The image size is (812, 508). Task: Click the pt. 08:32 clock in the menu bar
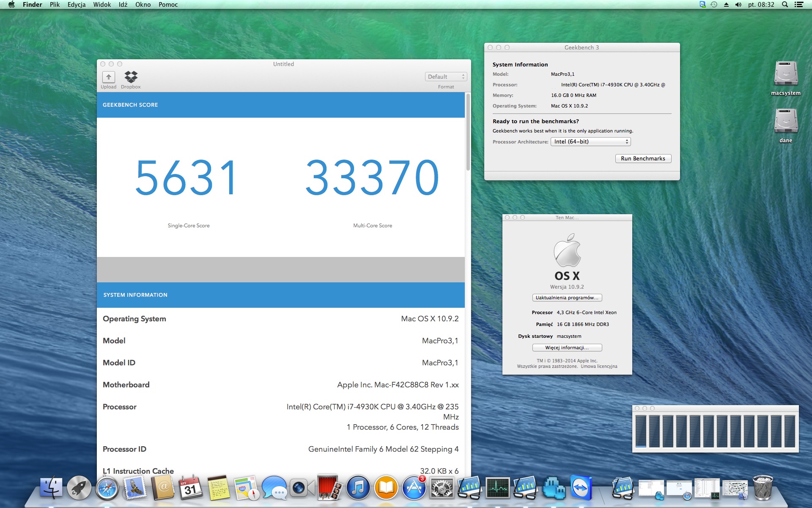[761, 5]
